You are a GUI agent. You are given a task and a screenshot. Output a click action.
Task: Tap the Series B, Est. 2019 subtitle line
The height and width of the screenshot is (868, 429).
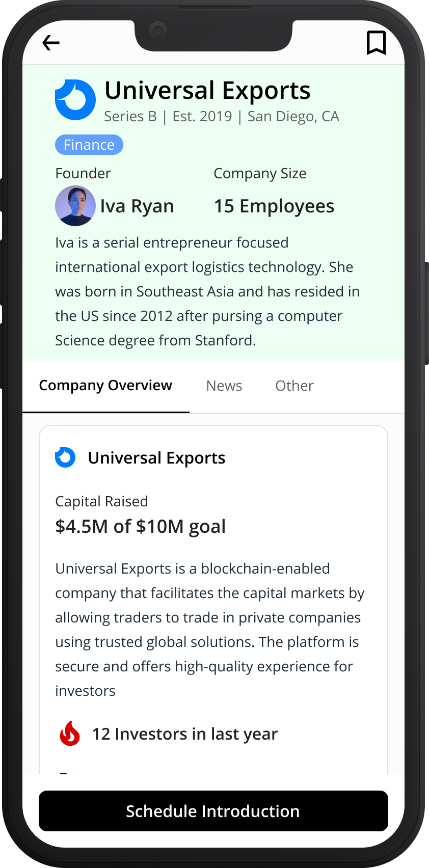click(222, 117)
